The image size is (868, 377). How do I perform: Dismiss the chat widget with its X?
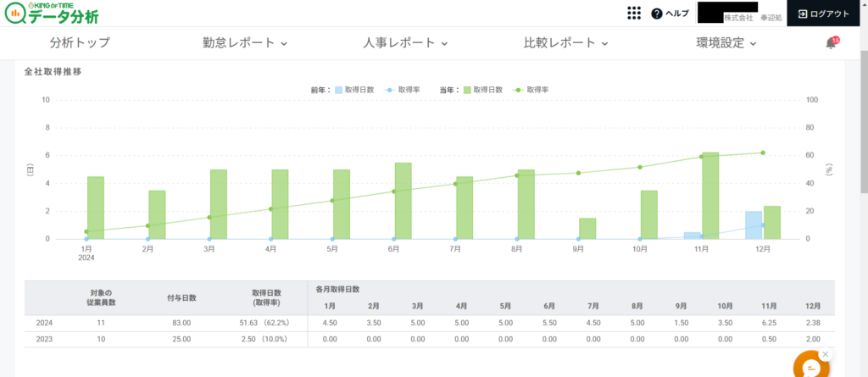tap(825, 354)
